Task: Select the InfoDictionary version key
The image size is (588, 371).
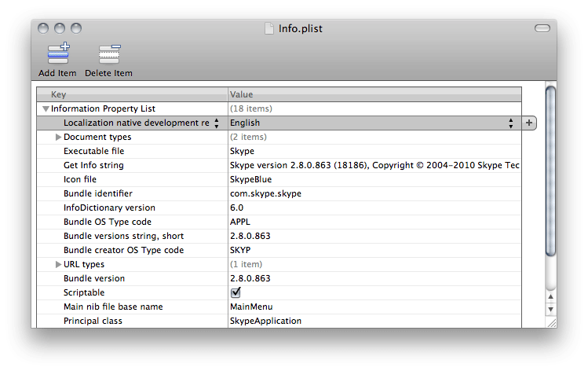Action: click(x=109, y=208)
